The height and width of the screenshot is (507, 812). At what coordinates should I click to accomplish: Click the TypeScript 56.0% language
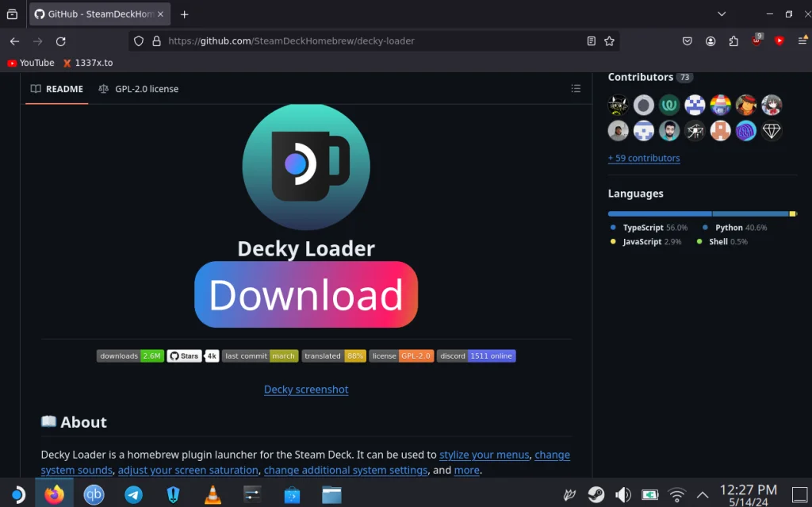(x=649, y=228)
